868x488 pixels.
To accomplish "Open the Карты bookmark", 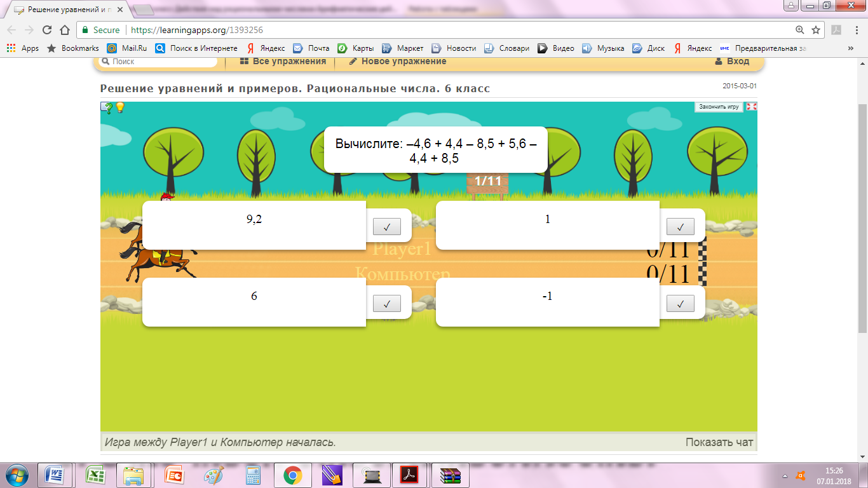I will pos(355,48).
